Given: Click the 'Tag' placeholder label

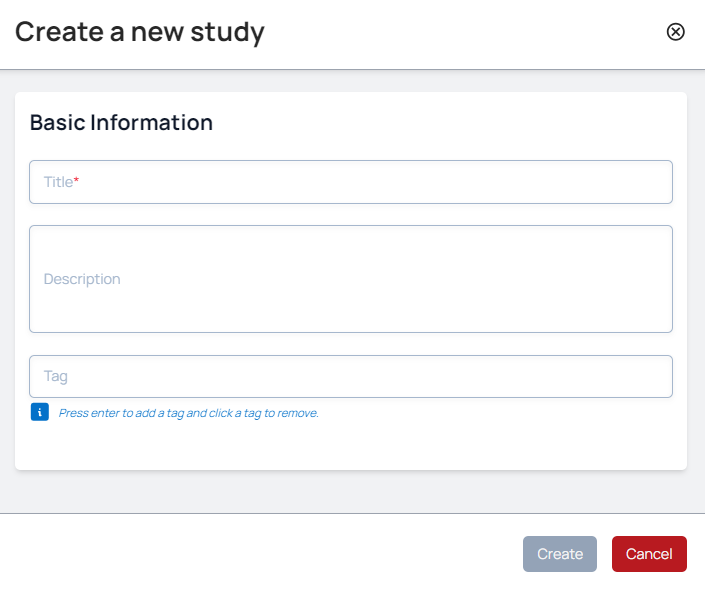Looking at the screenshot, I should pos(56,377).
